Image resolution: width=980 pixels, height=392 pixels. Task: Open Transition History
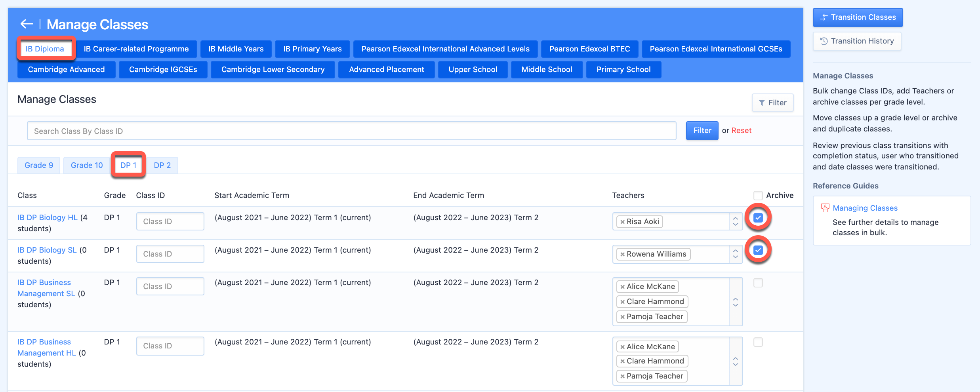857,41
